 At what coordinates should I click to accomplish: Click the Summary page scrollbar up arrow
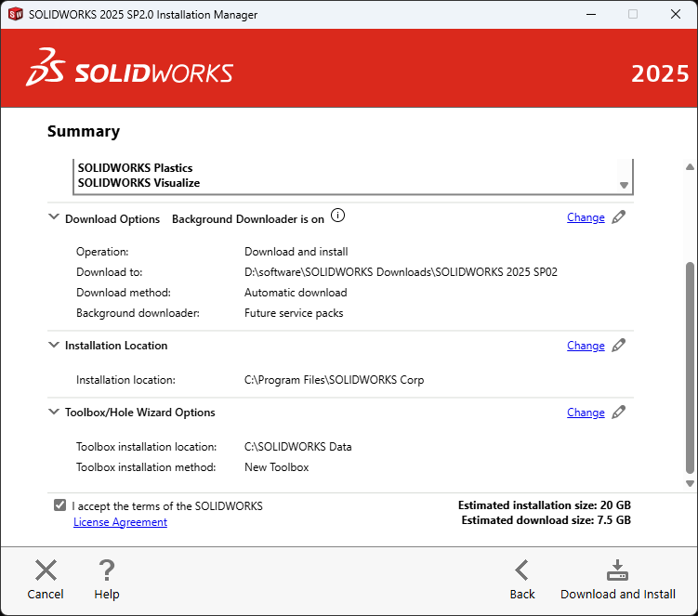point(690,167)
